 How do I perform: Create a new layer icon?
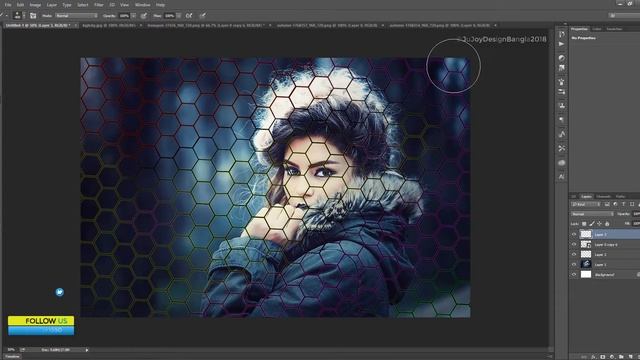(631, 357)
